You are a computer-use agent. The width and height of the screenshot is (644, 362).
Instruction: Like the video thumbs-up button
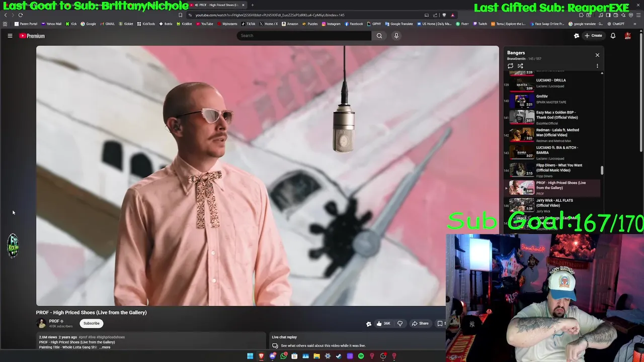383,323
